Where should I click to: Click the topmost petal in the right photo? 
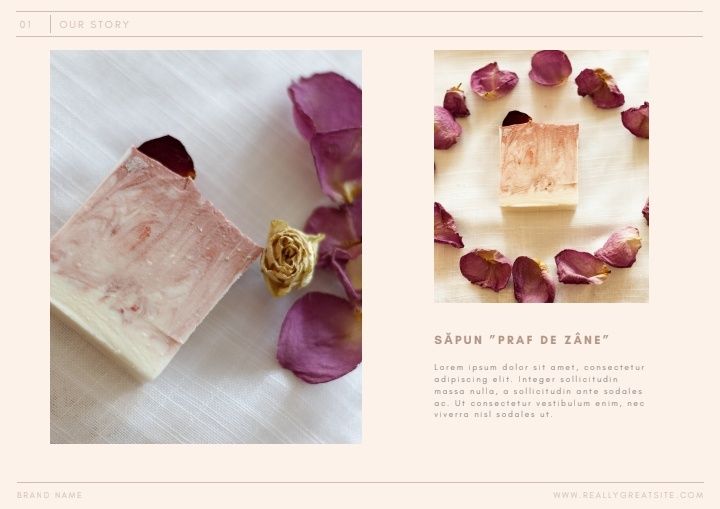click(550, 68)
